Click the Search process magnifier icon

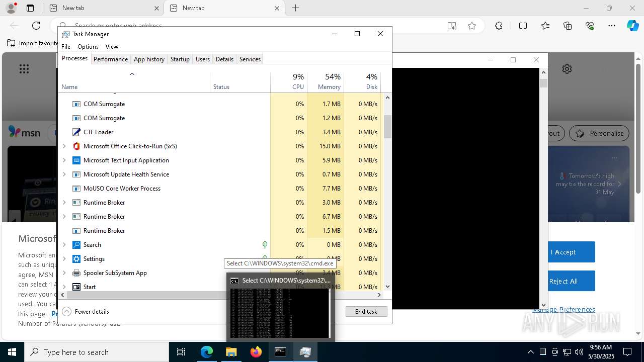(x=76, y=245)
